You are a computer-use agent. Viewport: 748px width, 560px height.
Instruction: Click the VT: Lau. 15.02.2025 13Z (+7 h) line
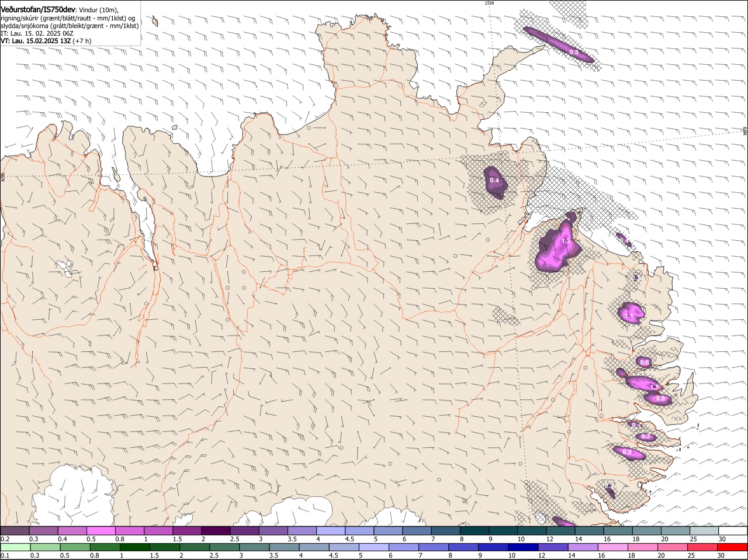pyautogui.click(x=46, y=41)
